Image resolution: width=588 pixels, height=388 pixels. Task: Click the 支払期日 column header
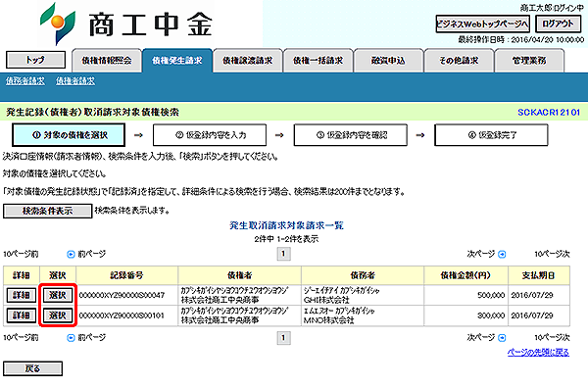click(x=539, y=275)
